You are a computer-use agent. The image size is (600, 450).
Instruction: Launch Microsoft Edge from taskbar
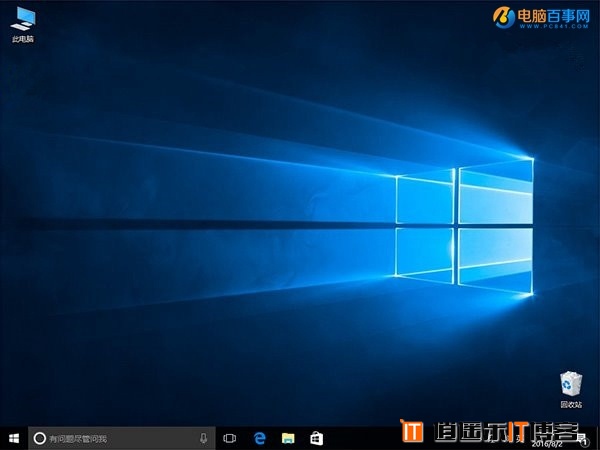pos(259,438)
